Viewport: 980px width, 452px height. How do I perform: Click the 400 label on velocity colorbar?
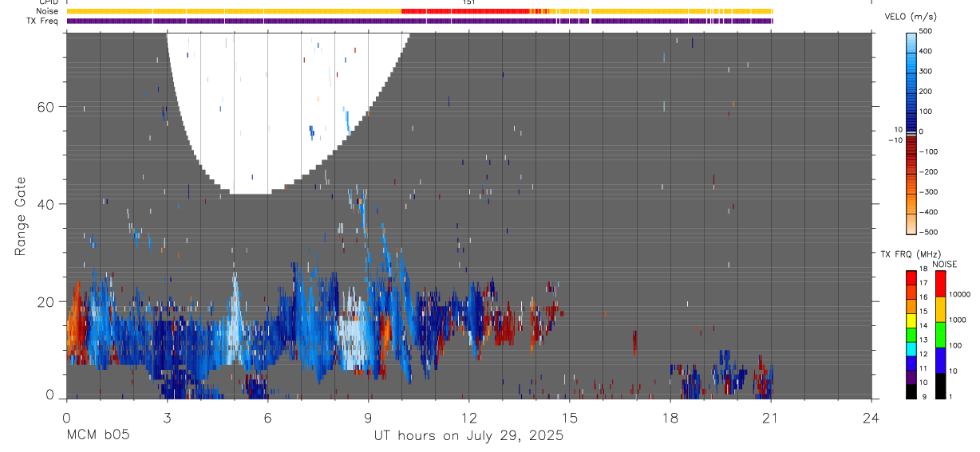point(926,51)
